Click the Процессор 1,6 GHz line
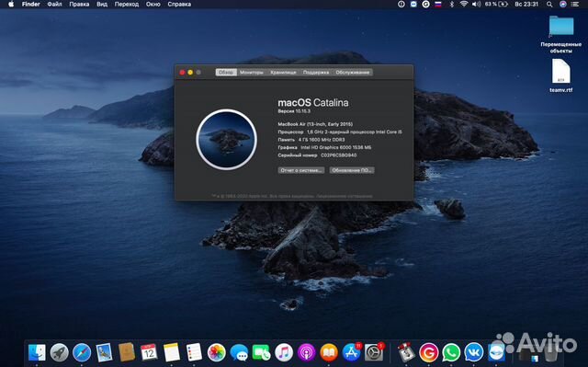 point(340,132)
